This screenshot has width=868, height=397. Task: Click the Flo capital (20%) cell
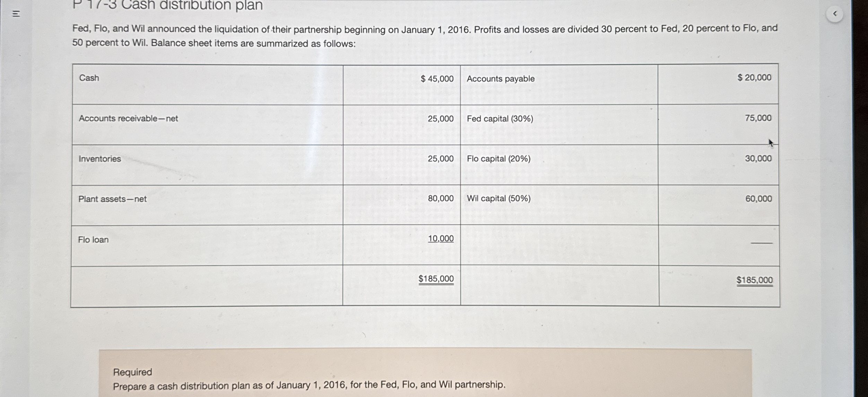(498, 158)
